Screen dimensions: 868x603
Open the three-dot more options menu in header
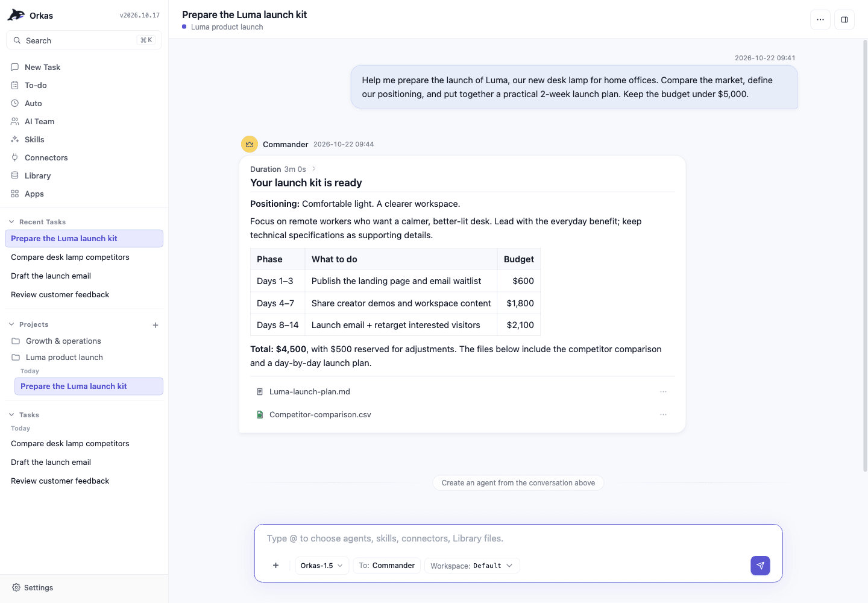(x=820, y=20)
